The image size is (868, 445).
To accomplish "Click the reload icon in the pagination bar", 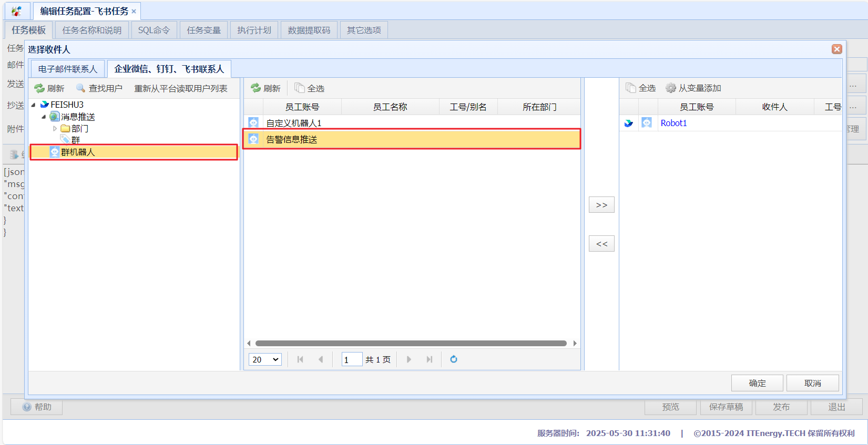I will (454, 359).
